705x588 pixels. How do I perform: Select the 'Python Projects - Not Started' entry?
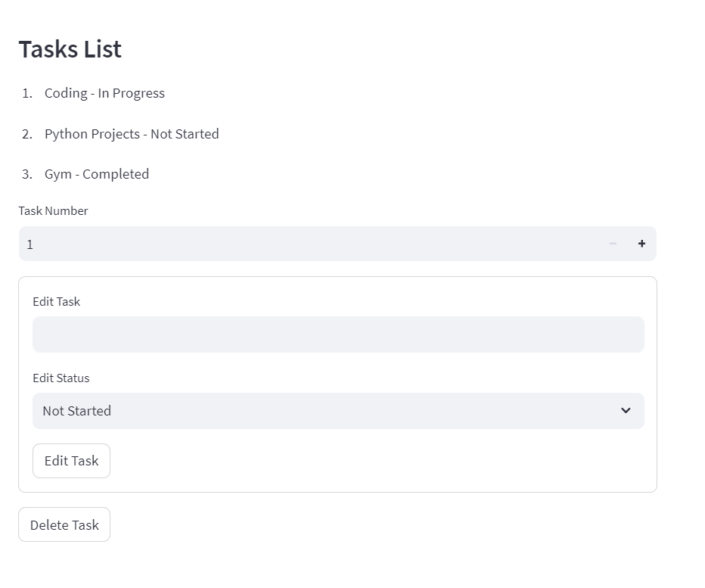132,134
